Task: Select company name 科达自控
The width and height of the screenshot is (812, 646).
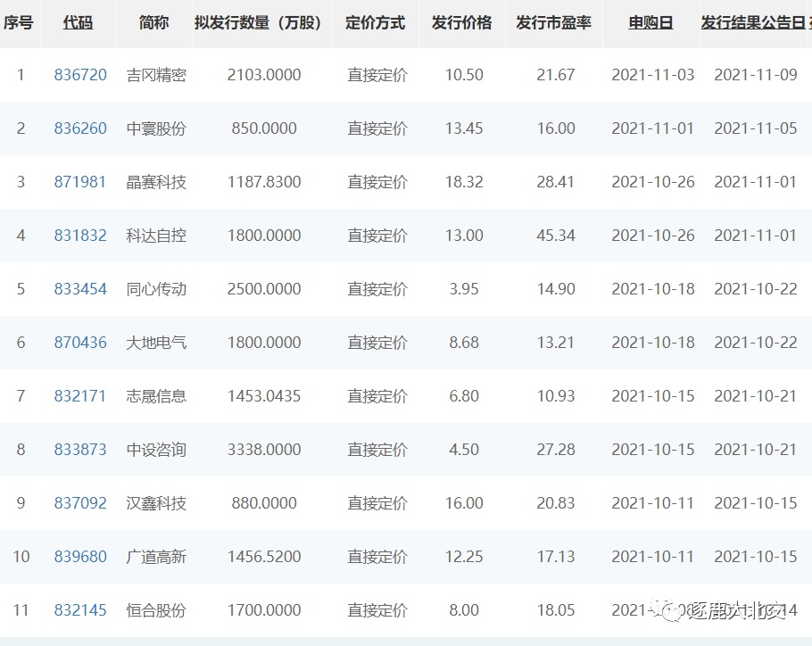Action: click(x=156, y=236)
